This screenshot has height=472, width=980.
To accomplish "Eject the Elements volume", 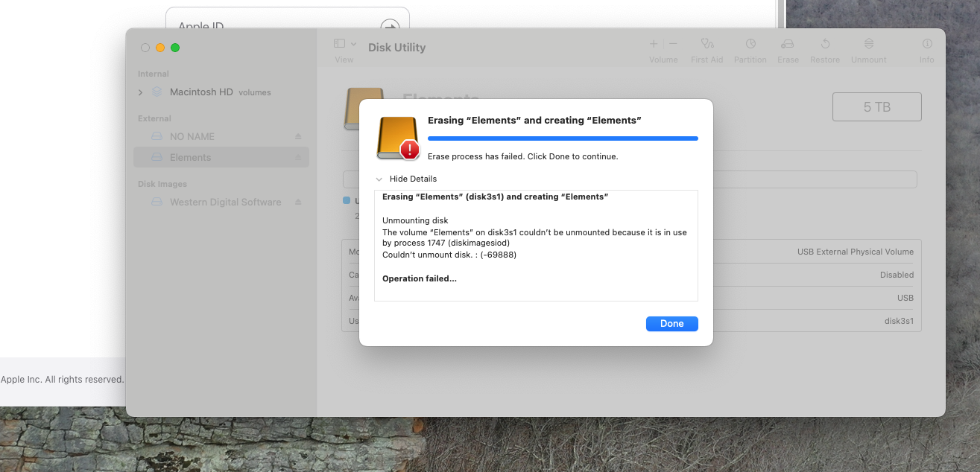I will tap(298, 158).
